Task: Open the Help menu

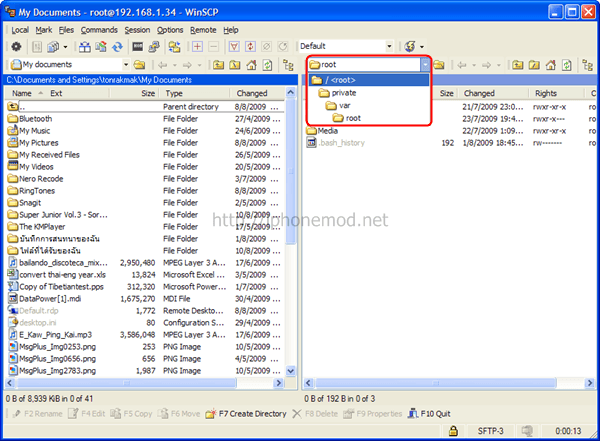Action: click(x=231, y=30)
